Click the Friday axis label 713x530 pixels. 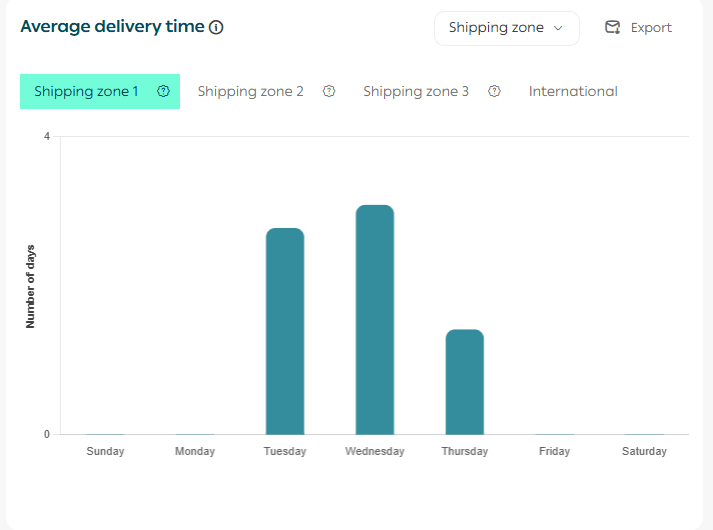coord(554,451)
